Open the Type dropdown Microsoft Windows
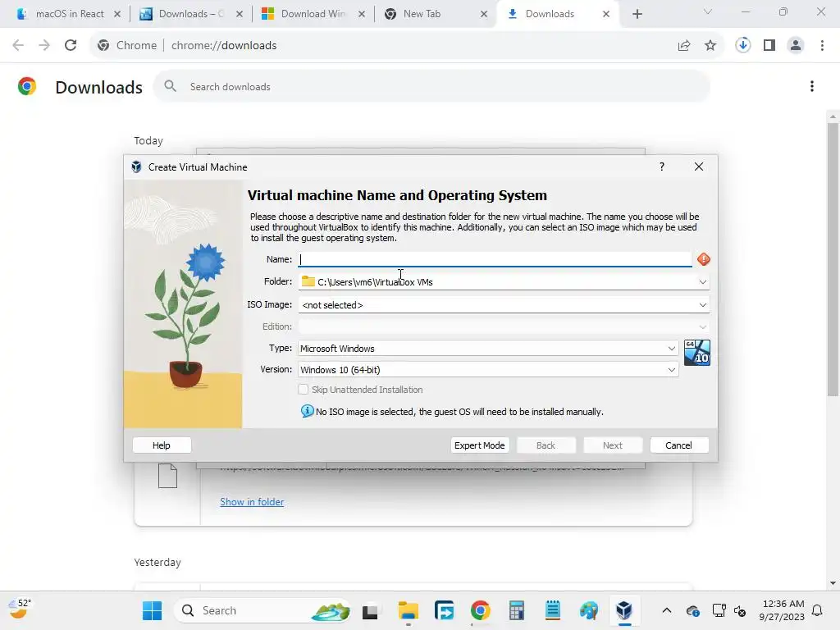 (x=488, y=348)
